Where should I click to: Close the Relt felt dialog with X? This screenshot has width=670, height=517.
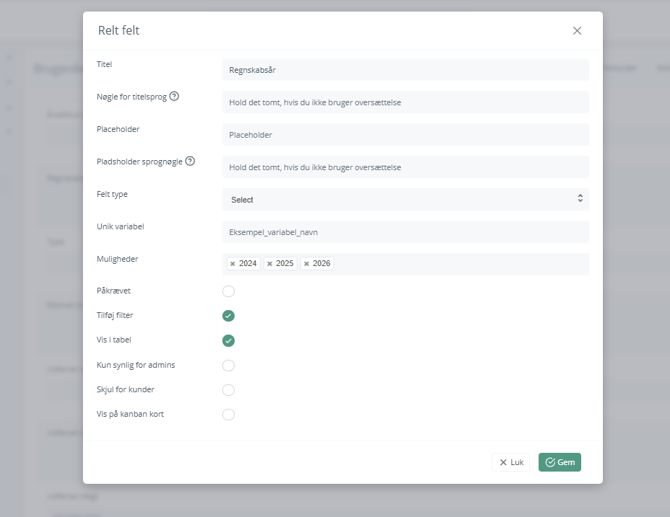(577, 31)
